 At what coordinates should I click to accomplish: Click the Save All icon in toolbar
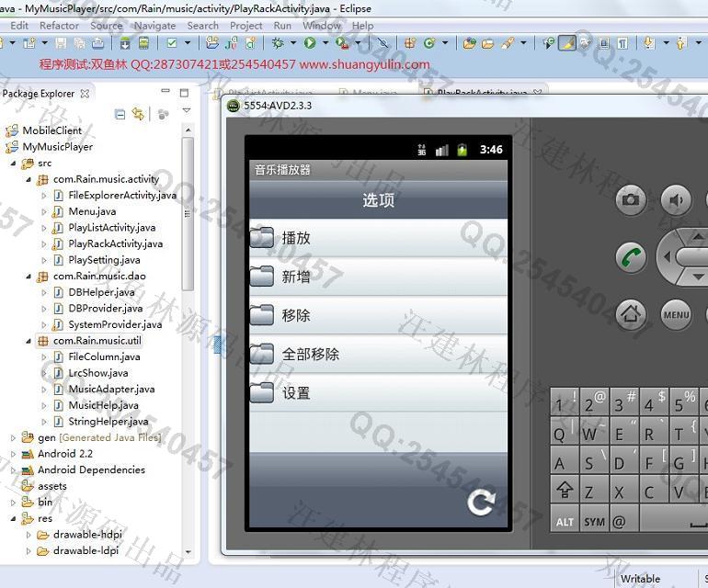(79, 43)
